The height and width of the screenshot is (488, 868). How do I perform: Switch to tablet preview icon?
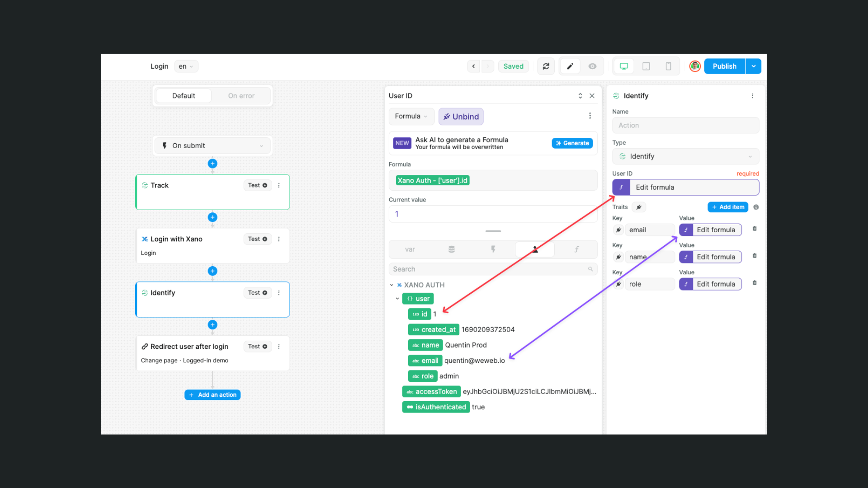[x=646, y=66]
